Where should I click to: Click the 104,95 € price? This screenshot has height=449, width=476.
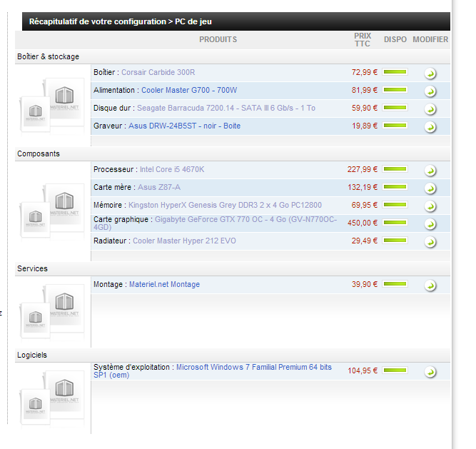(x=363, y=370)
